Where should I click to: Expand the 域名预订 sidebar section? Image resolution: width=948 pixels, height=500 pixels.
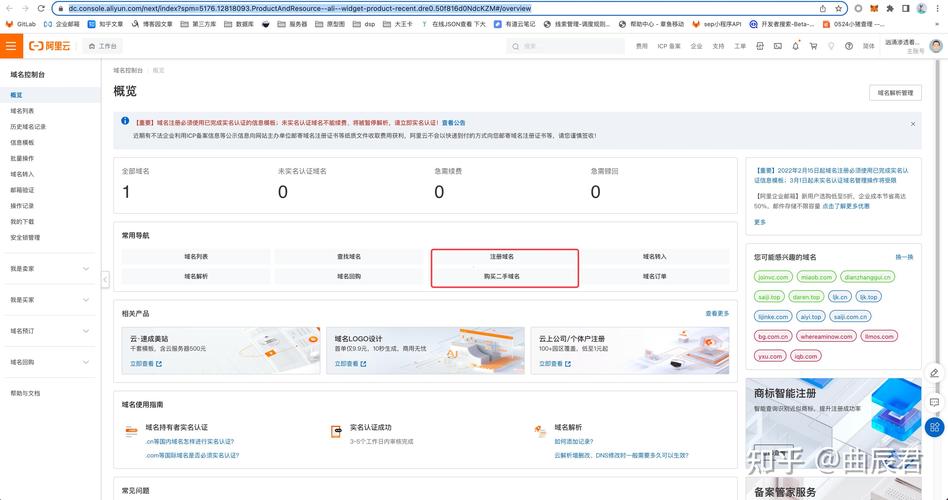[86, 331]
